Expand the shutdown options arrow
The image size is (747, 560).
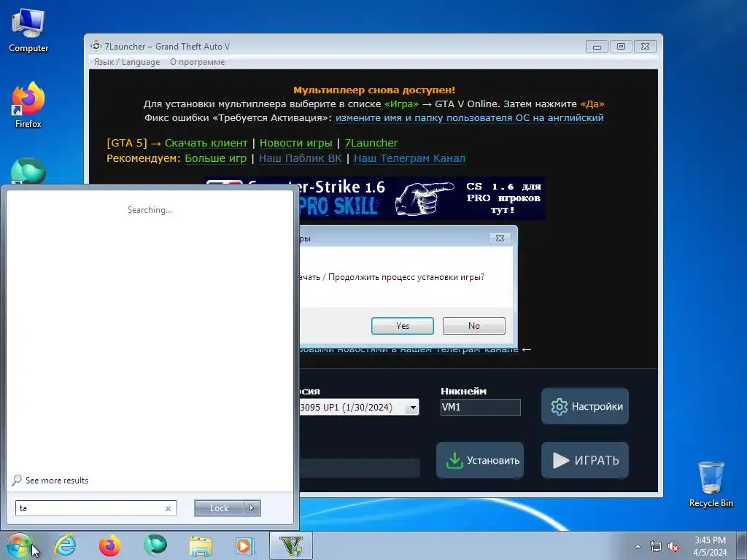[x=252, y=508]
